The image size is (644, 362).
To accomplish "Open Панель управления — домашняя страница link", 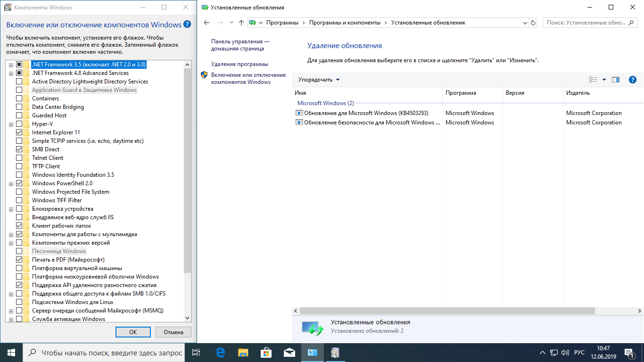I will 240,45.
